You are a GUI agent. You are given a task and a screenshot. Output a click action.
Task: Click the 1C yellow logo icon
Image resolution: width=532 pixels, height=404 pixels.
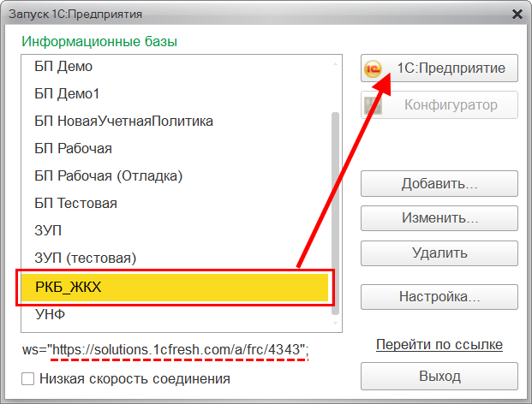tap(373, 68)
